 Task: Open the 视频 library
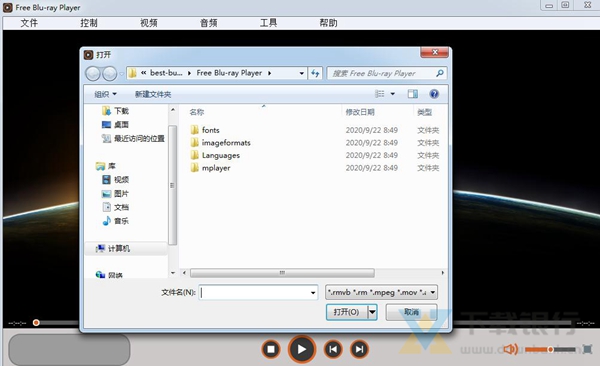click(116, 180)
